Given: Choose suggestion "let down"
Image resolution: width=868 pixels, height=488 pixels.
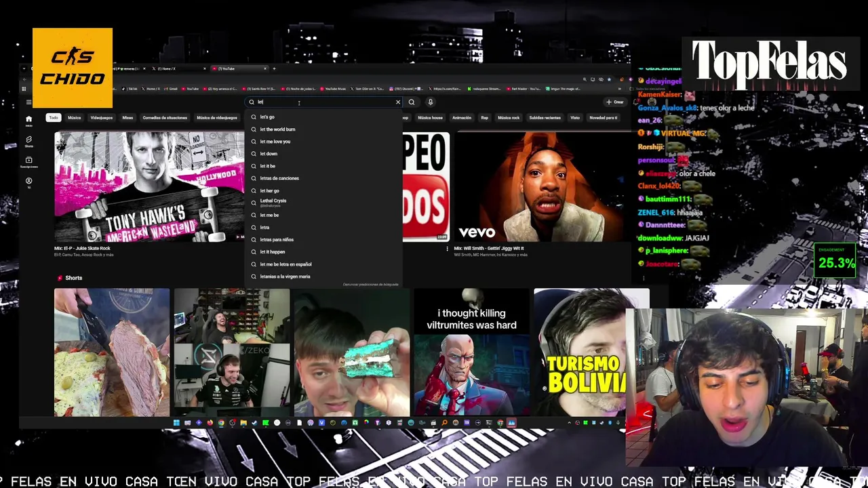Looking at the screenshot, I should (x=324, y=154).
